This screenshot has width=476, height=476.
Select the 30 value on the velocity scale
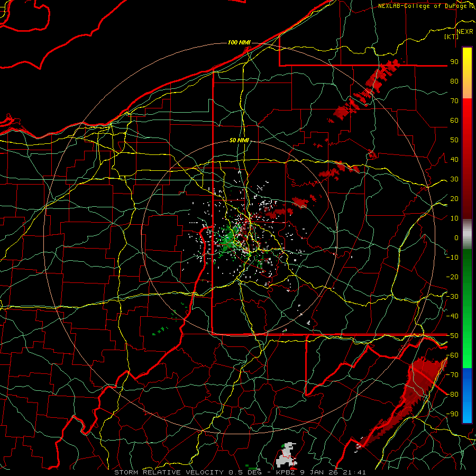coord(454,179)
